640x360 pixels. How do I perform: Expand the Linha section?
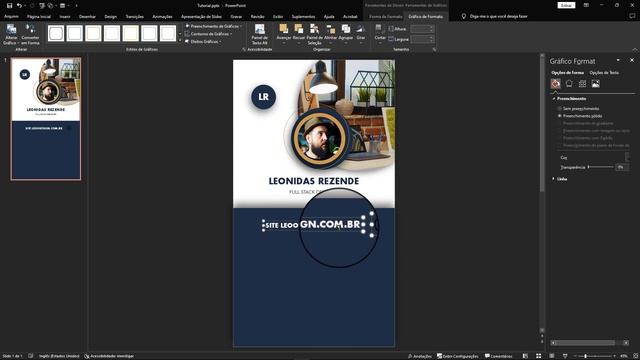554,179
